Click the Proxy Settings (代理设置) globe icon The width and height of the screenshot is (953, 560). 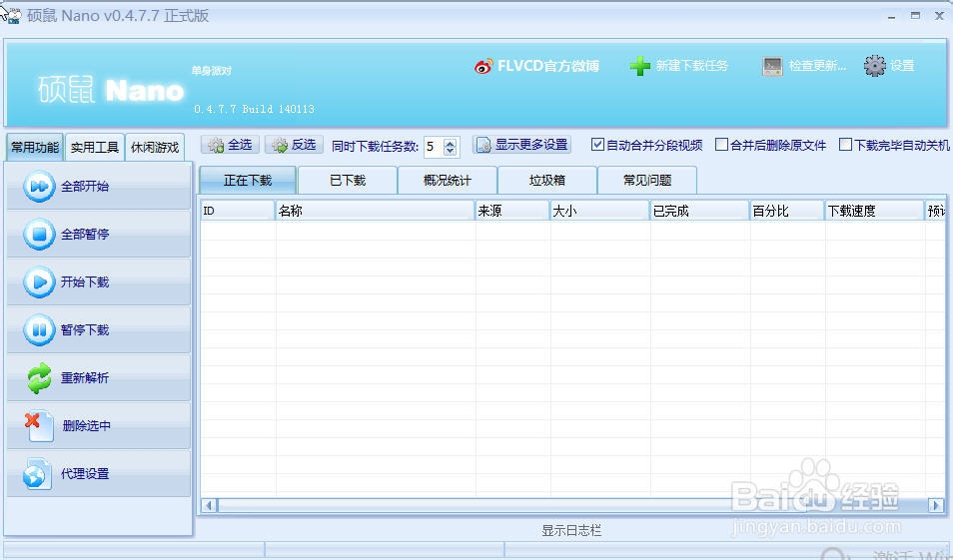click(x=37, y=474)
